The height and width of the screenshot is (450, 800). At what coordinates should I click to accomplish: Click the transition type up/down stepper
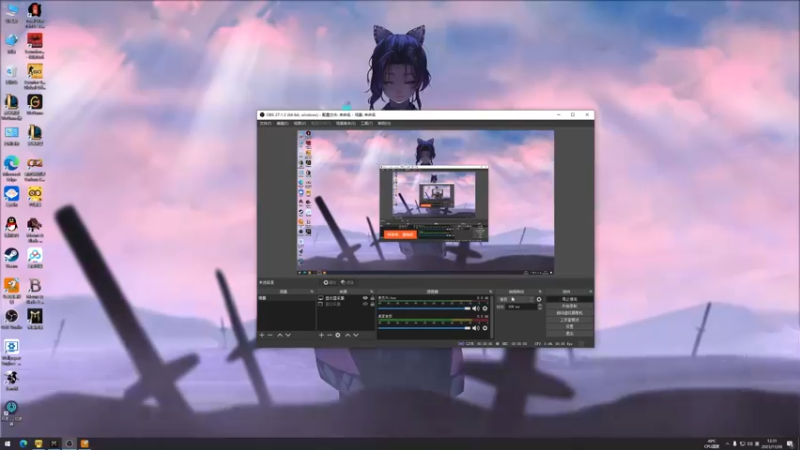tap(531, 299)
